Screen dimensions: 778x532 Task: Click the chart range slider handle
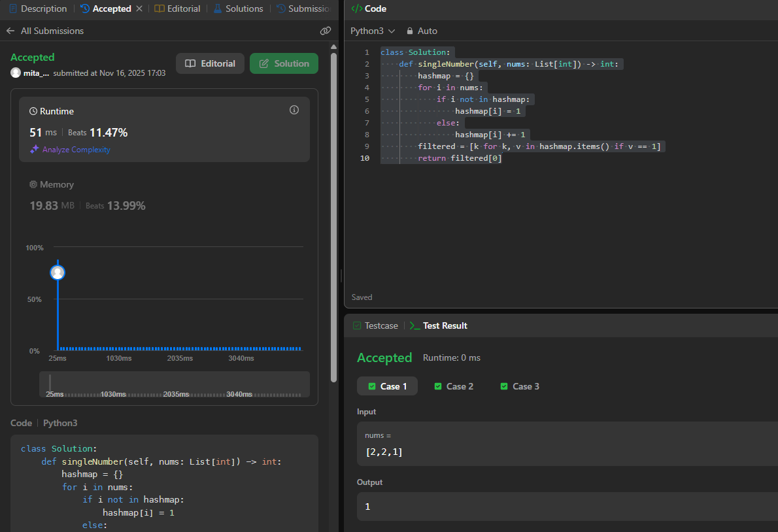click(50, 384)
